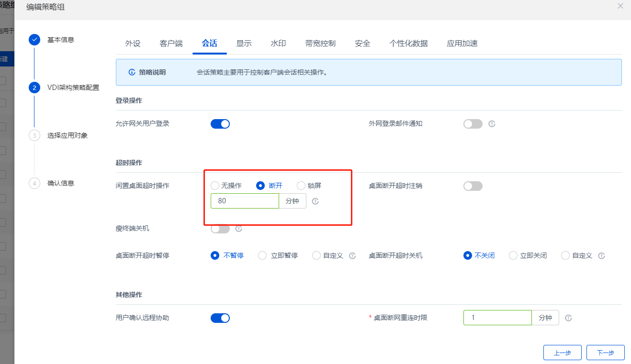Choose 立即关闭 radio option

pyautogui.click(x=513, y=255)
